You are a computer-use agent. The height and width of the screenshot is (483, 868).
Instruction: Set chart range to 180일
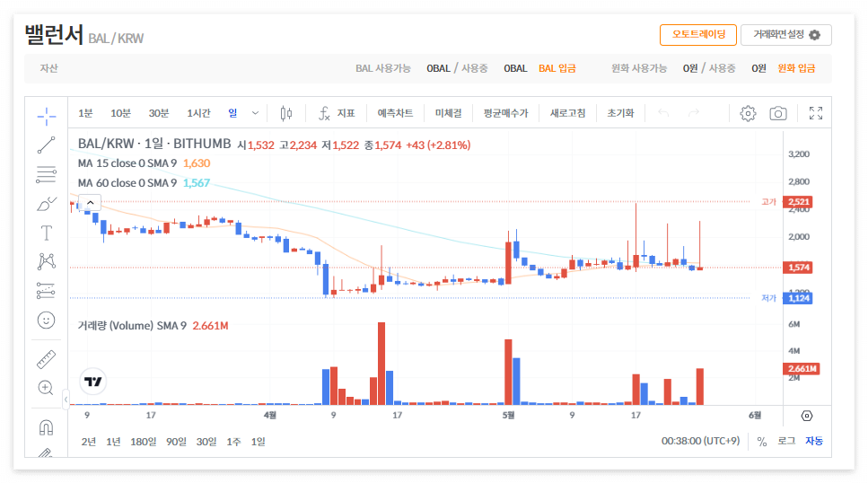pyautogui.click(x=144, y=442)
